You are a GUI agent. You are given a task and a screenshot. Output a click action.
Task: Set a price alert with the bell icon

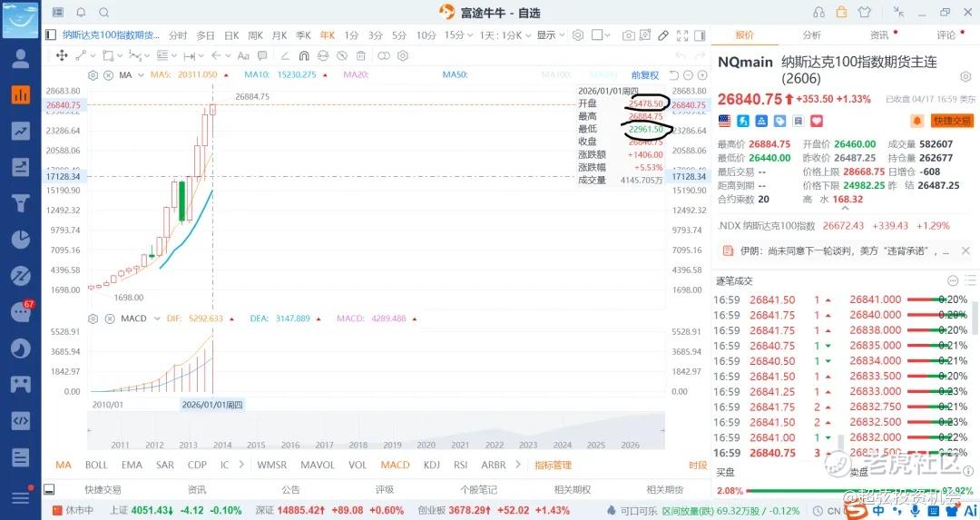click(916, 121)
